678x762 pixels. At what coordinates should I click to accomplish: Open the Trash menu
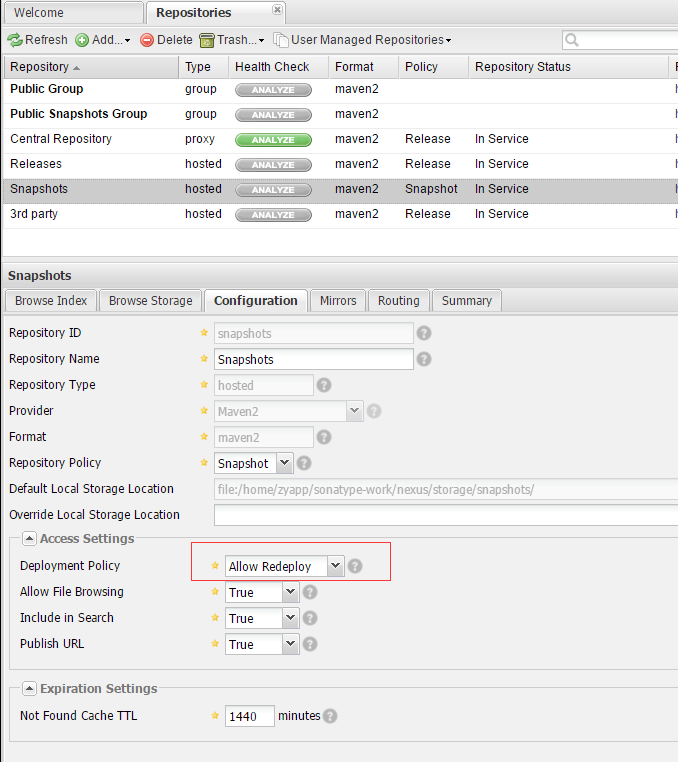click(232, 40)
